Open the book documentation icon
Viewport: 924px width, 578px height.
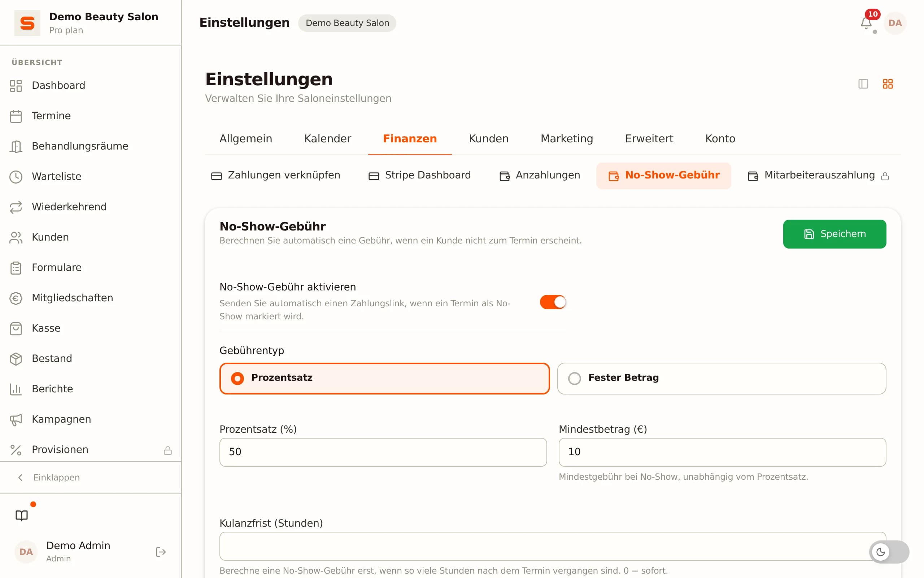click(22, 515)
